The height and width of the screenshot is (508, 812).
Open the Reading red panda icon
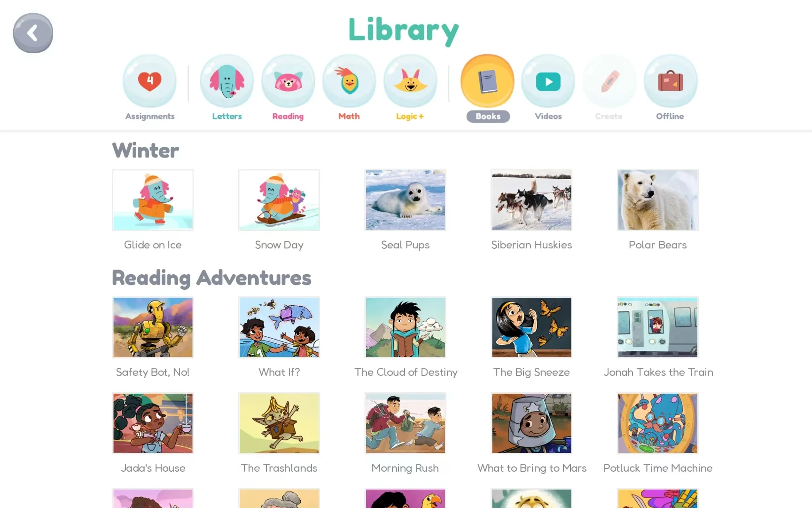288,81
